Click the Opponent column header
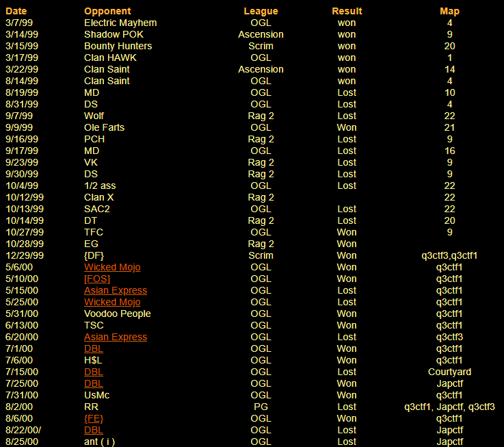Viewport: 504px width, 447px height. [107, 11]
